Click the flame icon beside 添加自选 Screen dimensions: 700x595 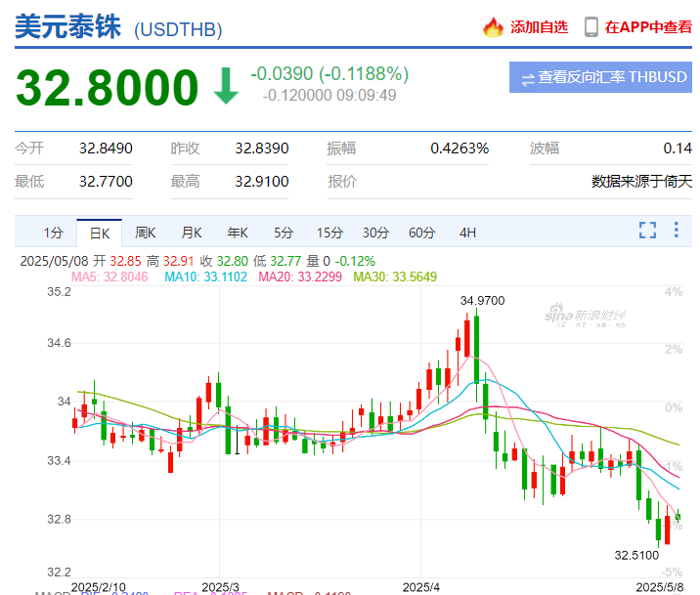pyautogui.click(x=493, y=27)
